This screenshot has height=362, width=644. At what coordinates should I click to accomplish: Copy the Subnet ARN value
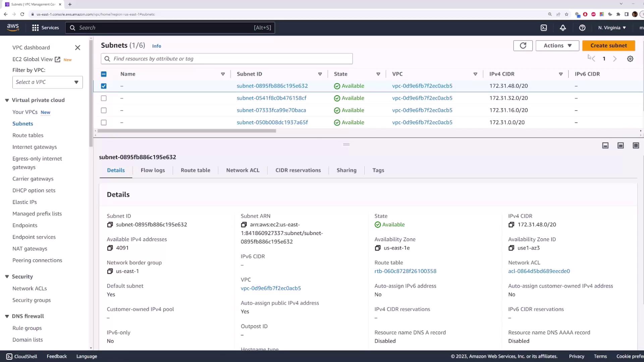244,225
